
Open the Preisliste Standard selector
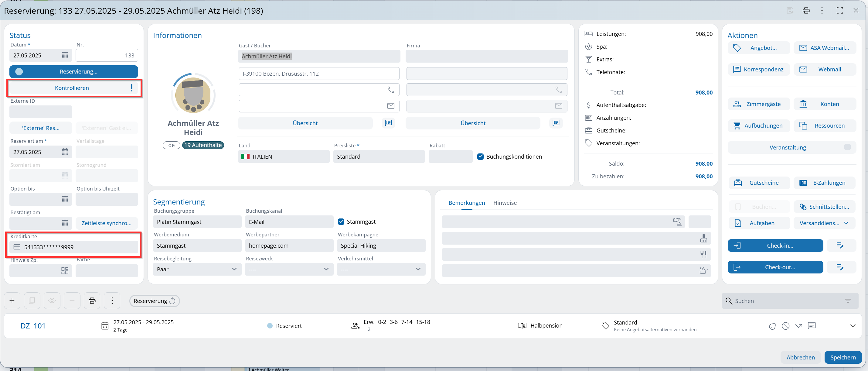(379, 156)
